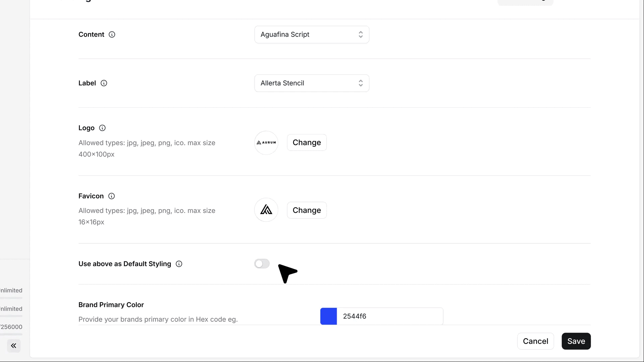Open Content font dropdown Aguafina Script

312,35
